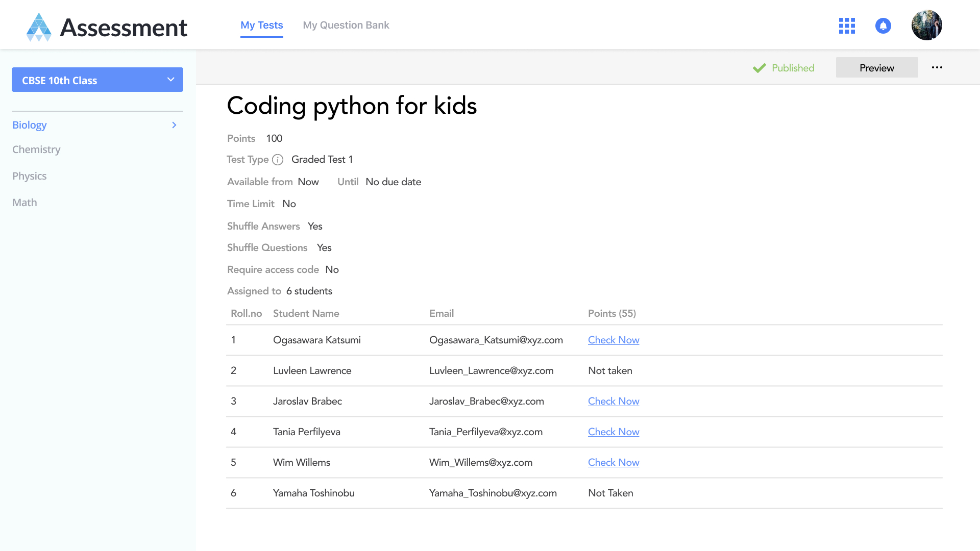Viewport: 980px width, 551px height.
Task: Open the apps grid menu icon
Action: [847, 26]
